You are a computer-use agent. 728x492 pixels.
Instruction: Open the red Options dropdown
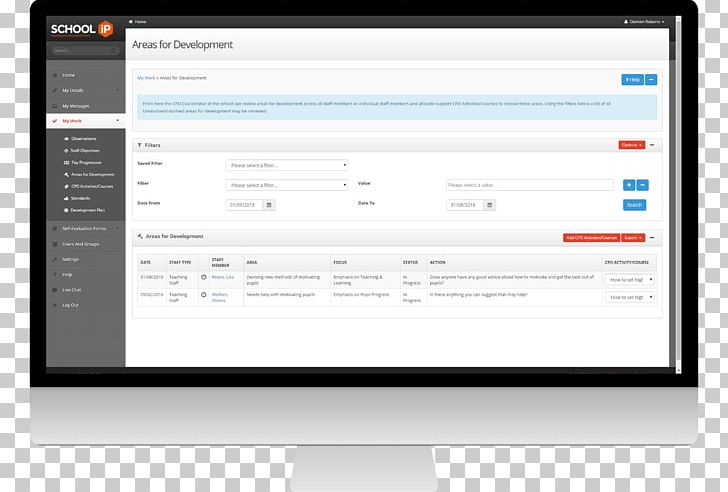click(631, 145)
